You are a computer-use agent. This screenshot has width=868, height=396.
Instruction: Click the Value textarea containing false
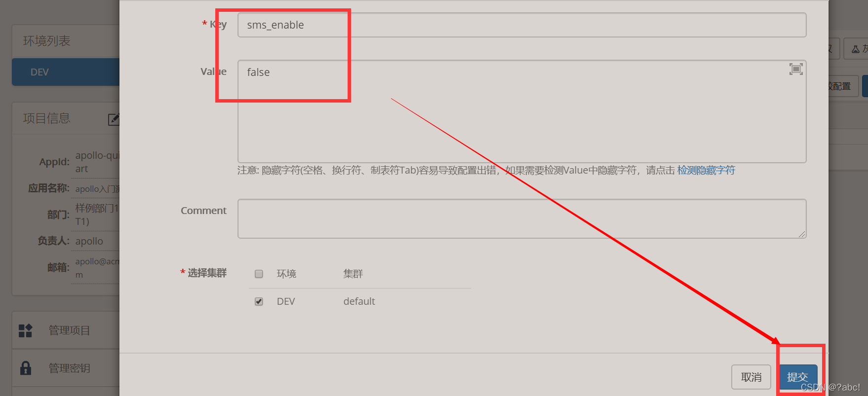tap(522, 111)
